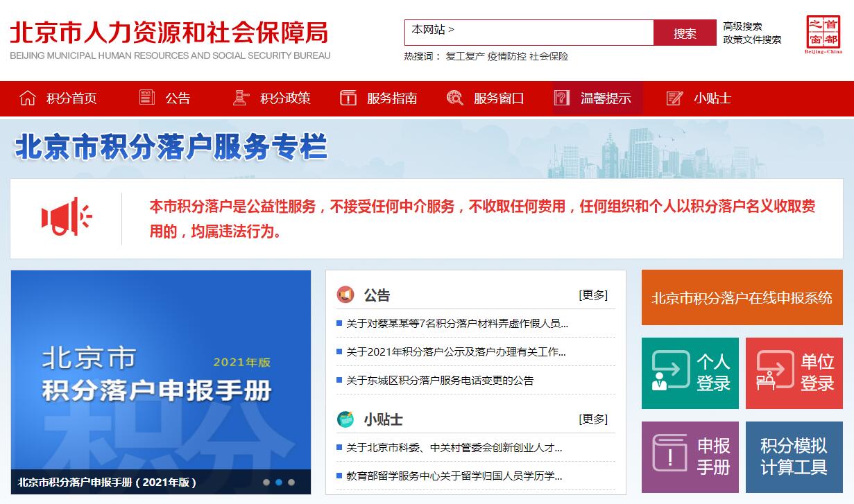Click the news icon beside 公告 in navbar
This screenshot has width=854, height=504.
(x=147, y=98)
